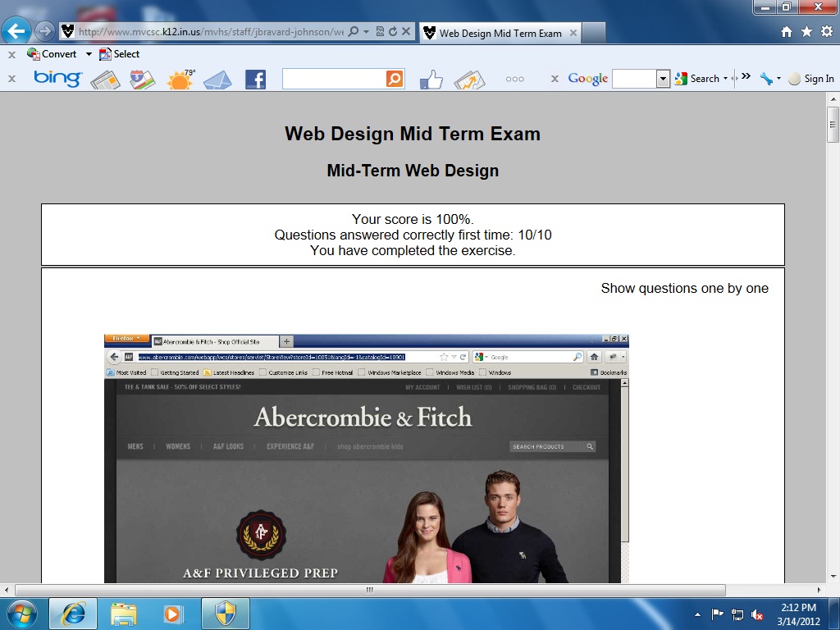The width and height of the screenshot is (840, 630).
Task: Click Sign In on the Google toolbar
Action: tap(811, 79)
